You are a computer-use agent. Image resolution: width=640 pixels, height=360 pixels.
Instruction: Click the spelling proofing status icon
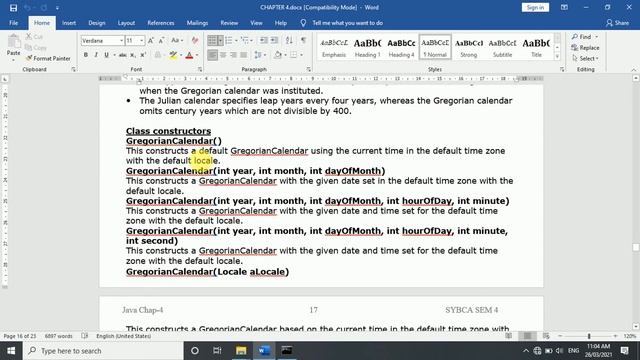[x=84, y=336]
